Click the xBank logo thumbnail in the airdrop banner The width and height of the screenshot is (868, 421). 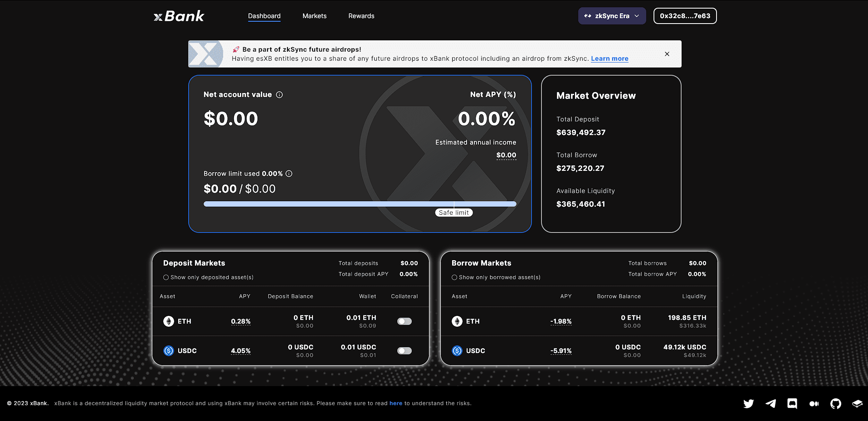(x=206, y=54)
